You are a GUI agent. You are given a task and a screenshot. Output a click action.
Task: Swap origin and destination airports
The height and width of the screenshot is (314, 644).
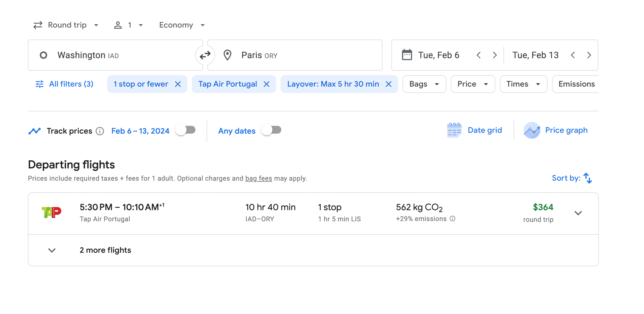point(205,55)
